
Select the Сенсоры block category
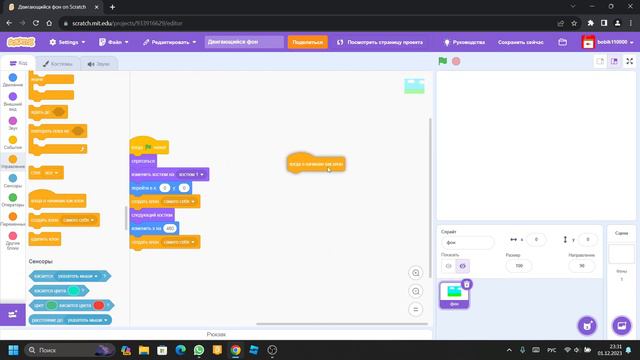coord(13,181)
